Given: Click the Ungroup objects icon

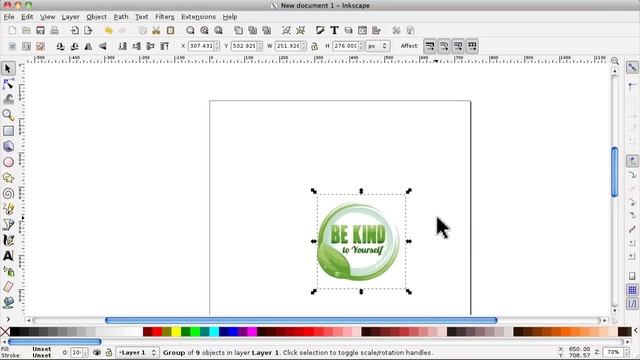Looking at the screenshot, I should pos(300,31).
